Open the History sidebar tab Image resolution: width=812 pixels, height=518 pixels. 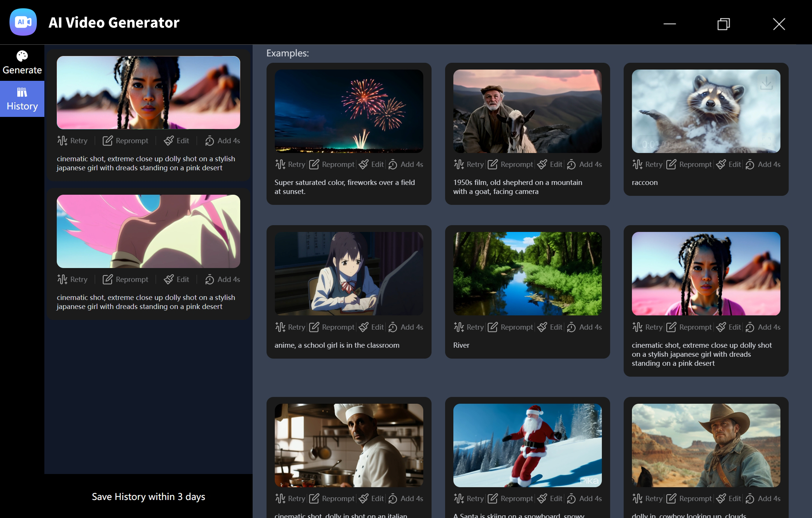pyautogui.click(x=22, y=99)
